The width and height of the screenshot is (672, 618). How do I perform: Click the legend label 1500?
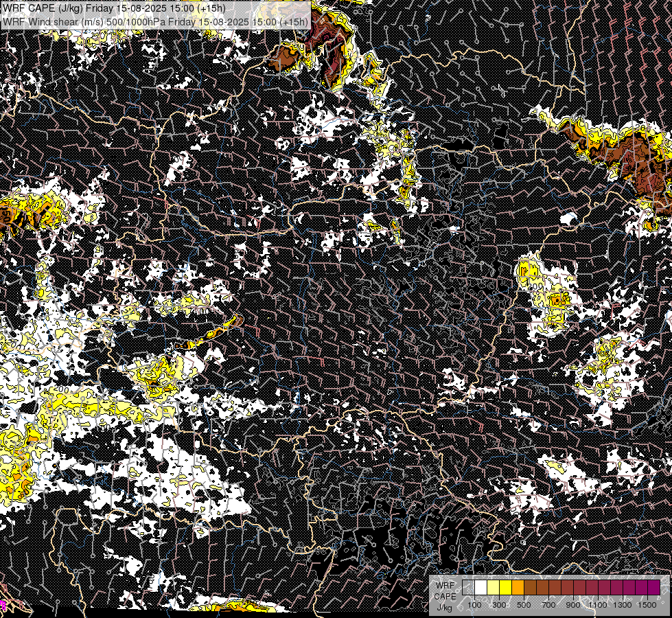[647, 605]
